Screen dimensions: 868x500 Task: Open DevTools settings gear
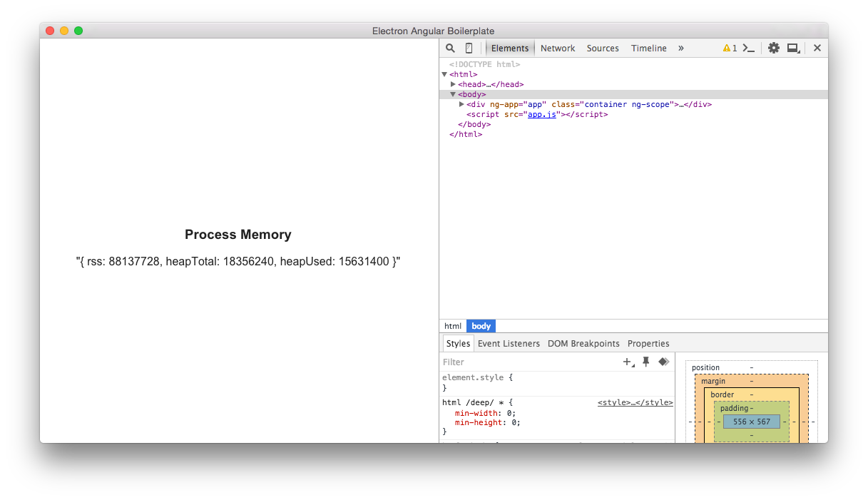pos(773,48)
